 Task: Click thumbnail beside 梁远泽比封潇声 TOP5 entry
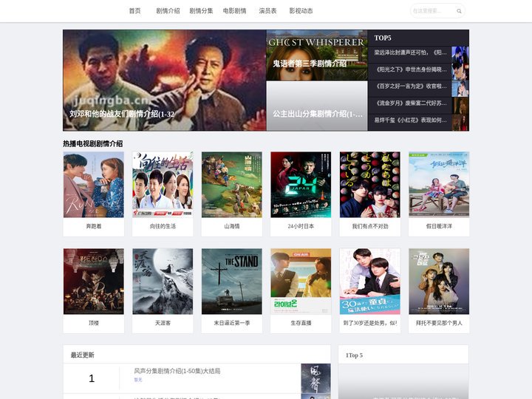[x=460, y=55]
